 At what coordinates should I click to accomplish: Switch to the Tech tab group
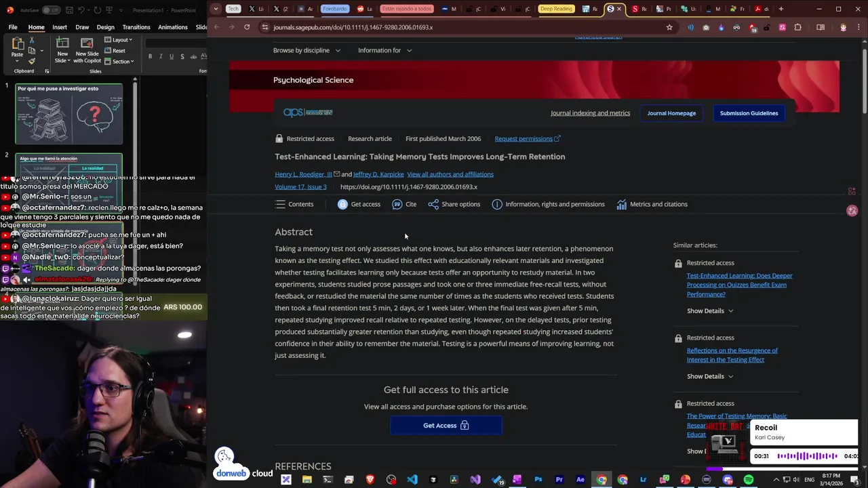coord(233,9)
